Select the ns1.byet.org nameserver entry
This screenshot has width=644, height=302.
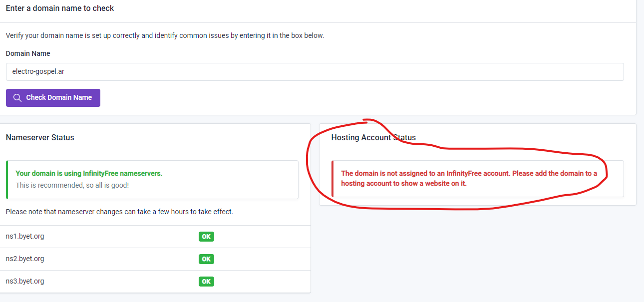tap(25, 236)
